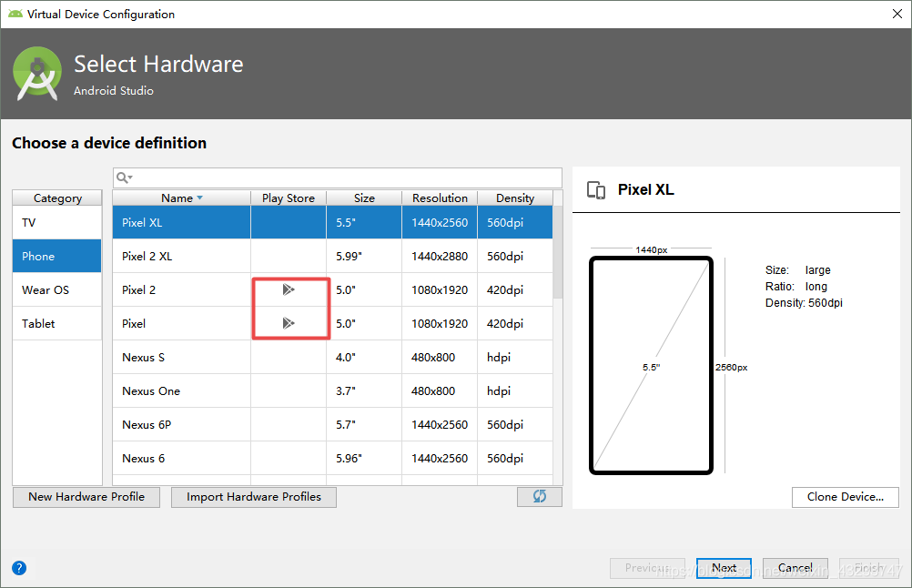
Task: Click the 5.96" size cell
Action: click(x=364, y=459)
